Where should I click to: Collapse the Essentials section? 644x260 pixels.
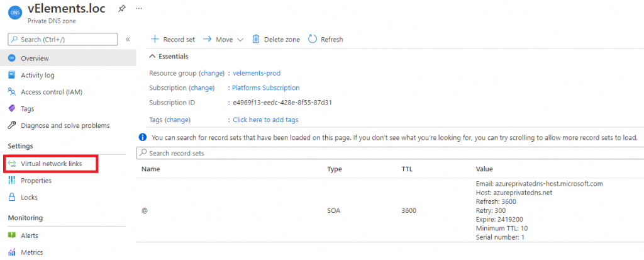152,57
